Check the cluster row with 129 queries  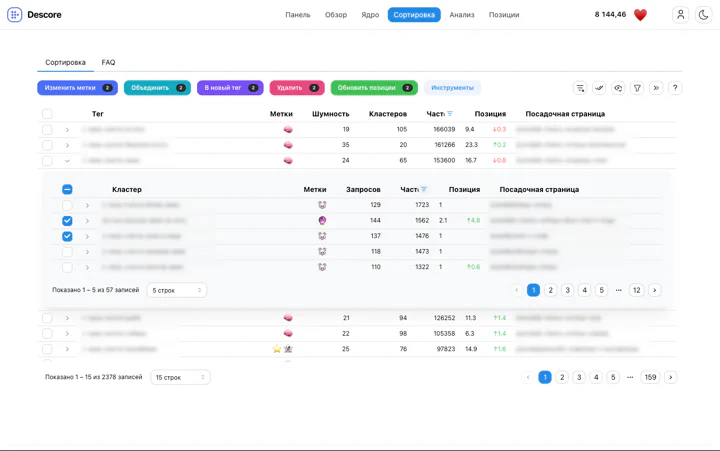tap(67, 205)
